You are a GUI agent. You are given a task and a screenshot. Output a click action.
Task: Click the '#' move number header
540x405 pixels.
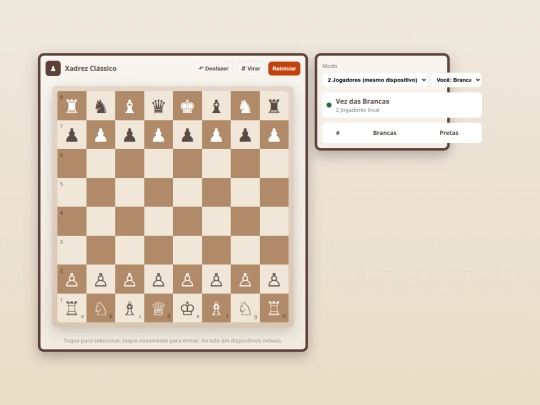tap(338, 133)
